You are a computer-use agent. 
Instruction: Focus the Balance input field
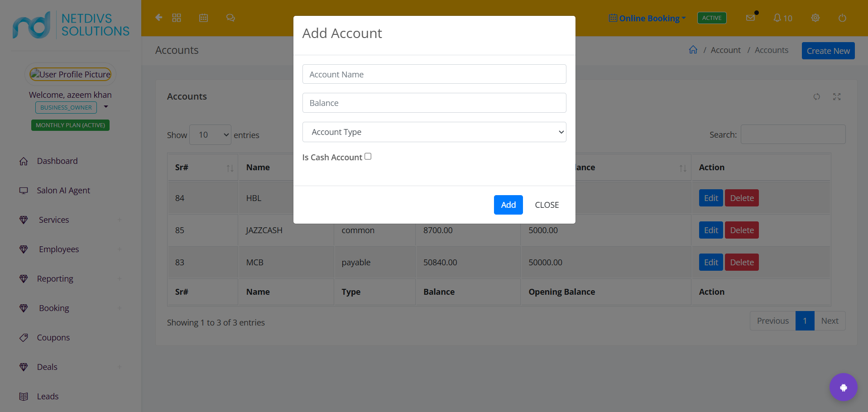pyautogui.click(x=434, y=103)
